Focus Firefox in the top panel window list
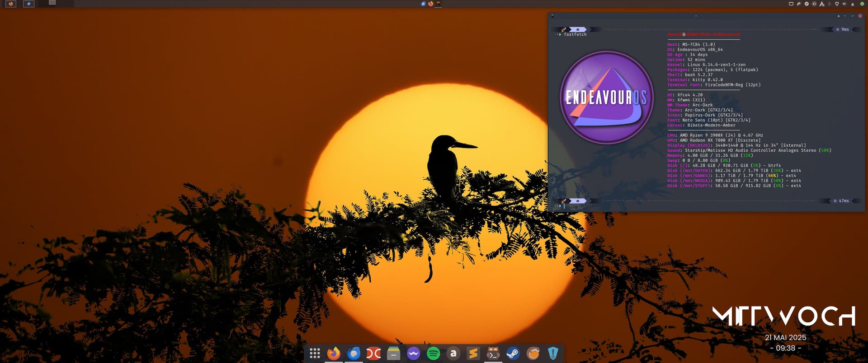The height and width of the screenshot is (363, 868). [x=430, y=4]
